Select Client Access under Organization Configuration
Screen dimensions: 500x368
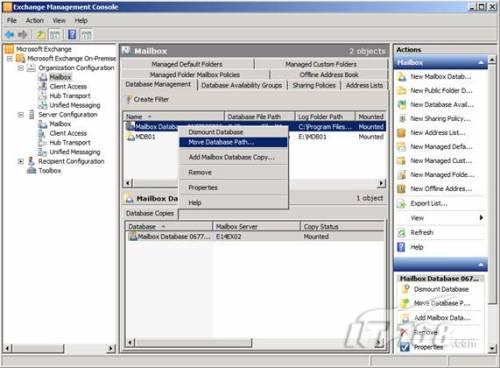(68, 87)
